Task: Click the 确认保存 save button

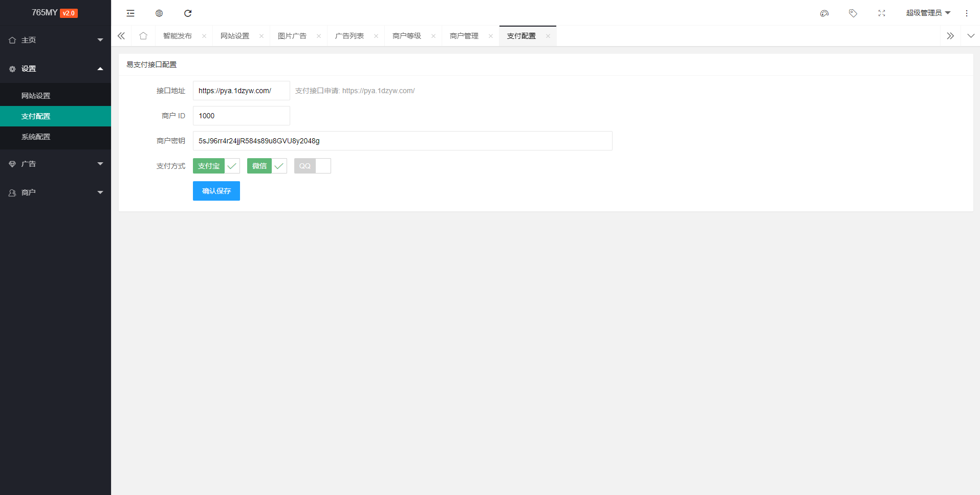Action: [x=216, y=190]
